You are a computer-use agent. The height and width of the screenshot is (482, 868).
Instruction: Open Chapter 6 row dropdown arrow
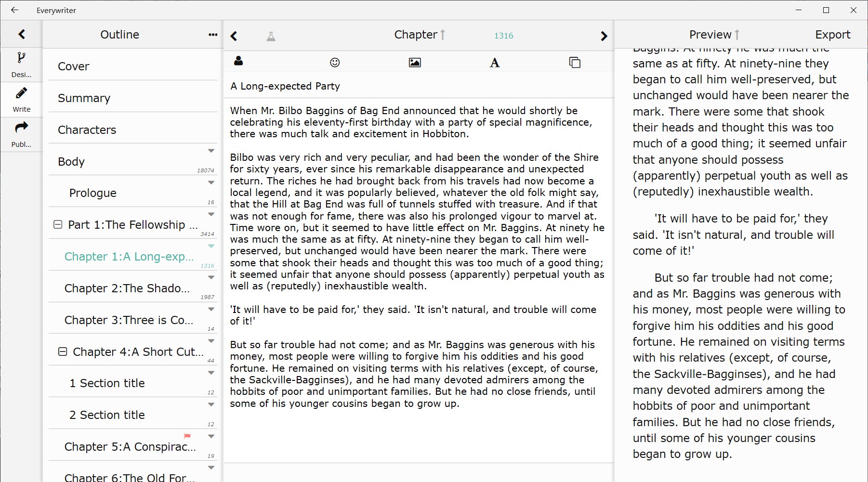(x=211, y=468)
